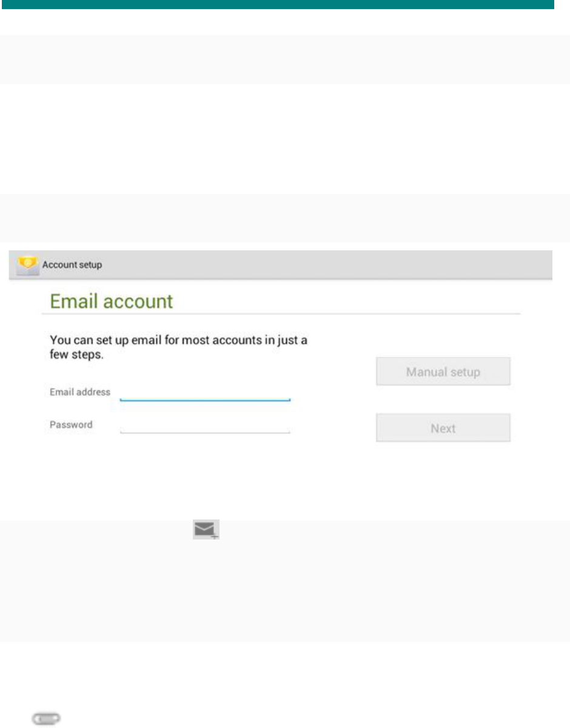570x728 pixels.
Task: Click the gray Account setup title bar
Action: tap(280, 265)
